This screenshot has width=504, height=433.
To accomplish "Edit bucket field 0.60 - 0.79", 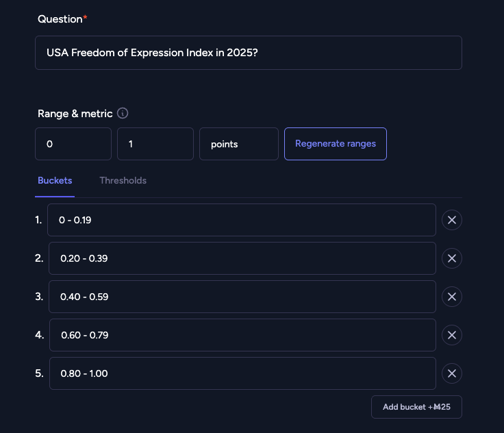I will (242, 335).
